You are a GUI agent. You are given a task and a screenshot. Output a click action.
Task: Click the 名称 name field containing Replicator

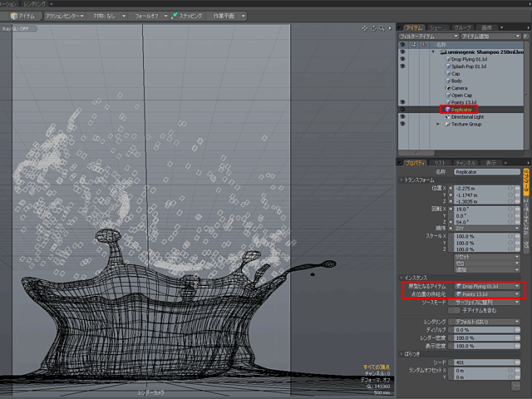coord(487,172)
